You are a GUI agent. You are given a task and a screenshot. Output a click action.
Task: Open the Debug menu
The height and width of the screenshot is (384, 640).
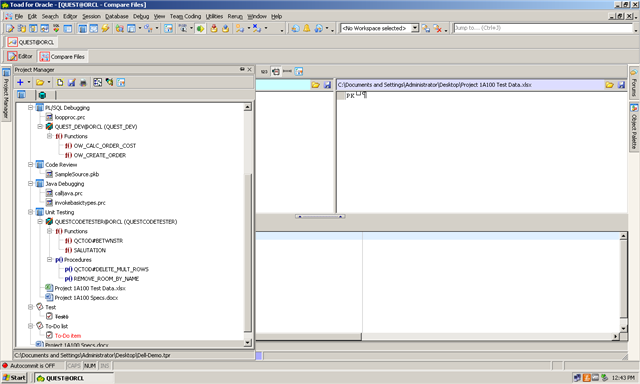141,16
